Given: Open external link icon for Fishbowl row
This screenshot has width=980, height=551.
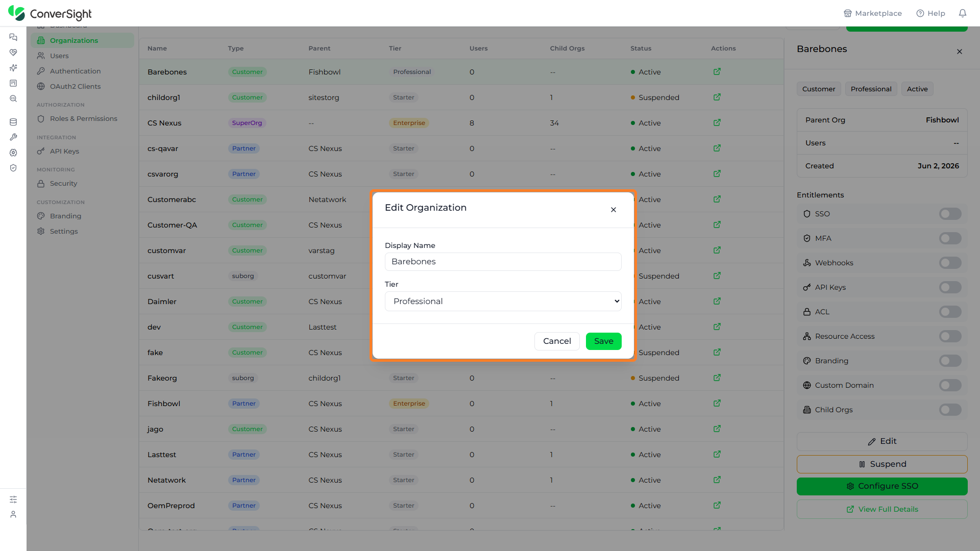Looking at the screenshot, I should coord(717,403).
